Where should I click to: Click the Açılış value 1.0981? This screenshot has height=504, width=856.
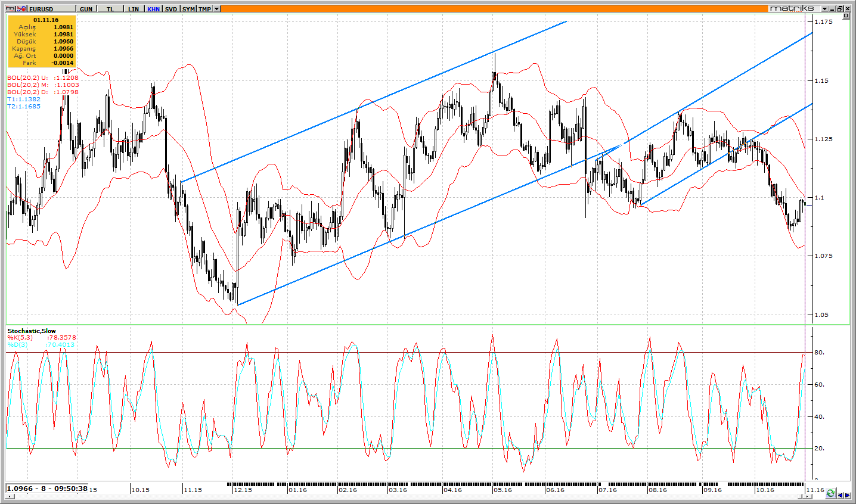63,27
